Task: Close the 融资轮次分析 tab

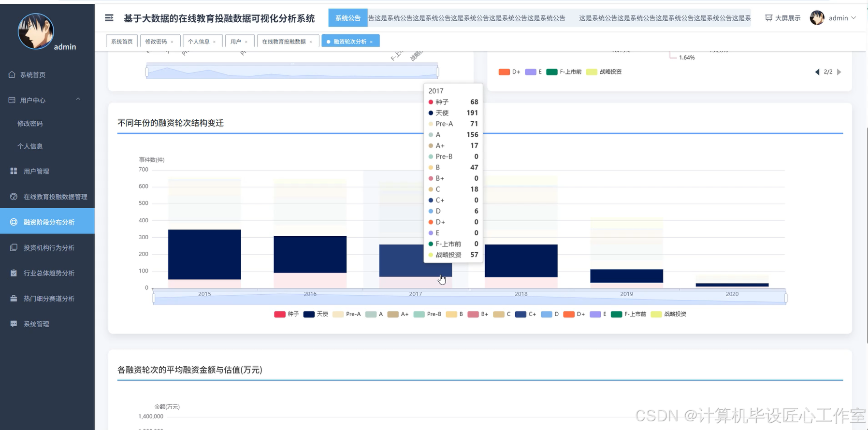Action: pos(371,42)
